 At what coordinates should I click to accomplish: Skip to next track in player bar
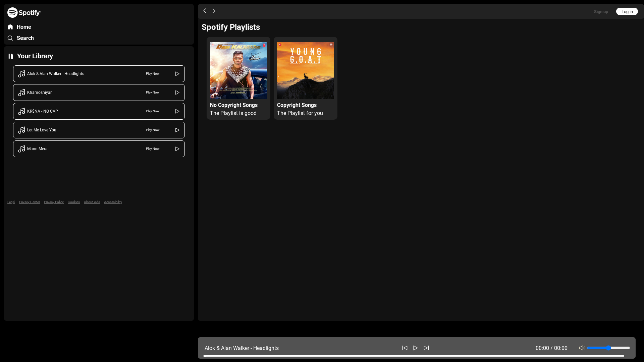(426, 348)
